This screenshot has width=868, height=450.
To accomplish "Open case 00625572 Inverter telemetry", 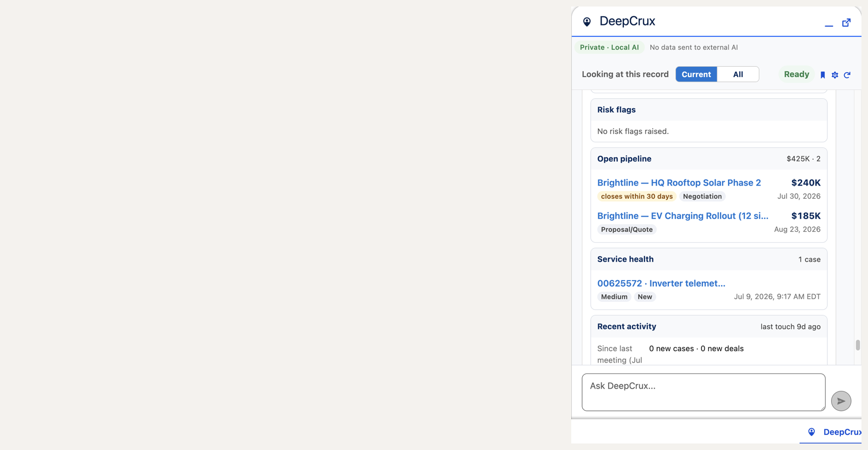I will click(661, 283).
